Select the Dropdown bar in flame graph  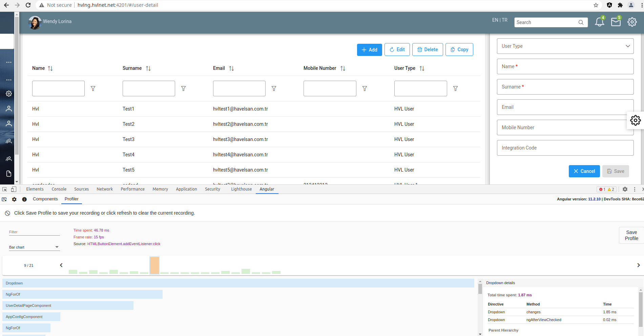coord(238,283)
